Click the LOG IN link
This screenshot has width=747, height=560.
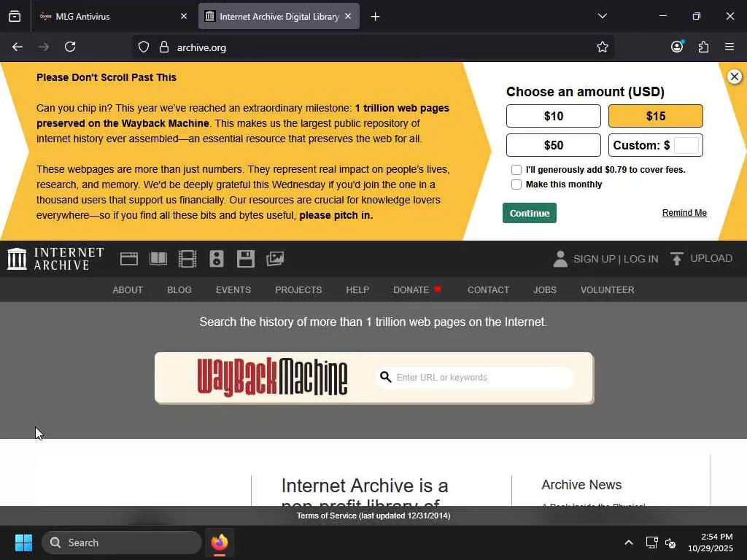(640, 259)
